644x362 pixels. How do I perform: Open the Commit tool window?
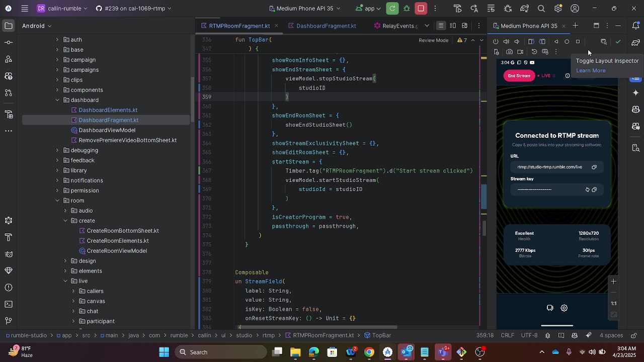click(x=9, y=43)
